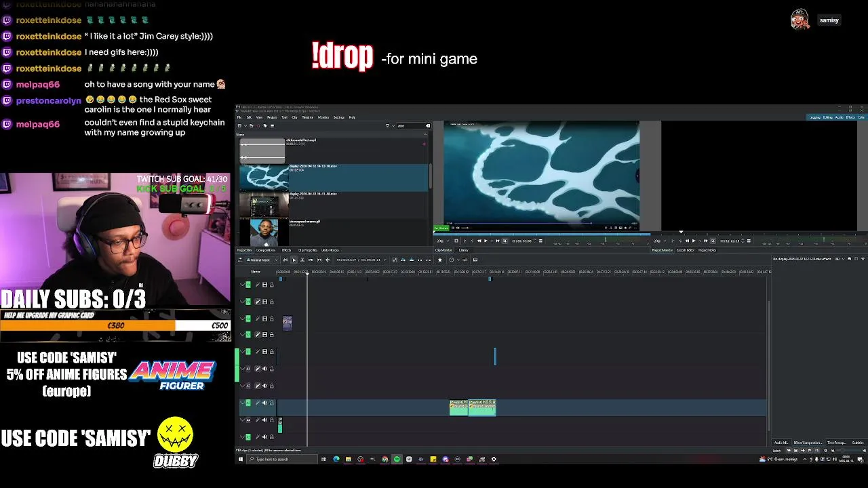
Task: Toggle effects on audio track A1
Action: [257, 369]
